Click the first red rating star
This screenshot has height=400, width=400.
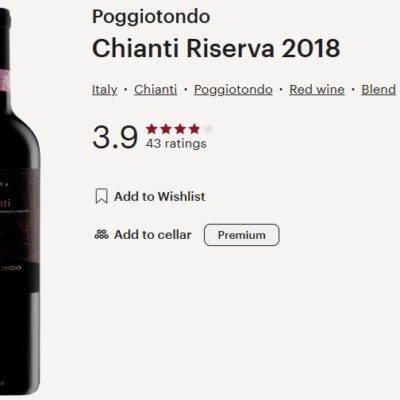pos(152,129)
